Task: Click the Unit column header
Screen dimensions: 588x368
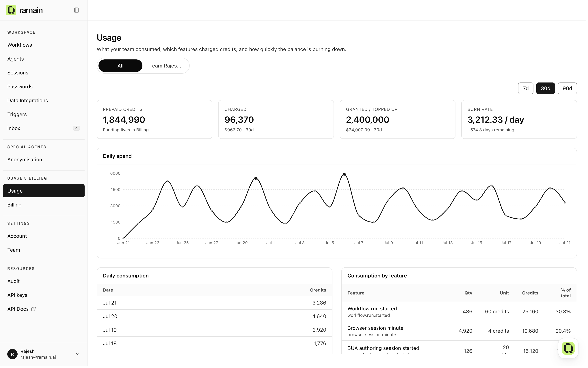Action: (x=504, y=293)
